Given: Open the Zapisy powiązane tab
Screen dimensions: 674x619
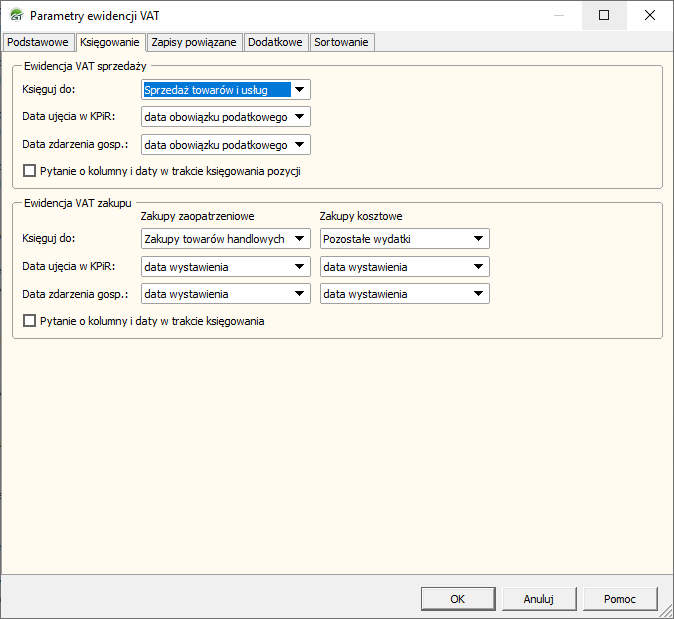Looking at the screenshot, I should [x=194, y=42].
